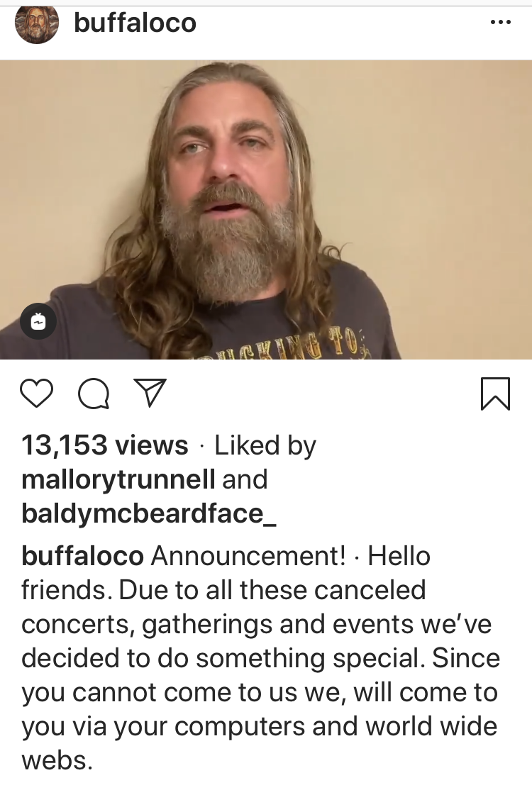Open the three-dot more options menu
The width and height of the screenshot is (532, 785).
[500, 23]
